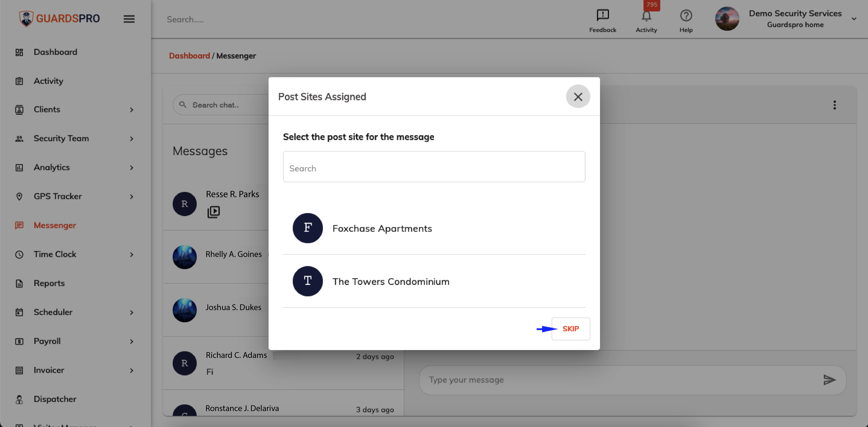868x427 pixels.
Task: Open the Demo Security Services account dropdown
Action: (854, 19)
